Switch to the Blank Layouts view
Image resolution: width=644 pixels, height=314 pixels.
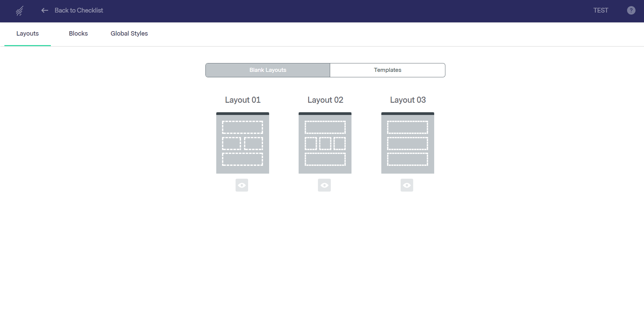268,70
